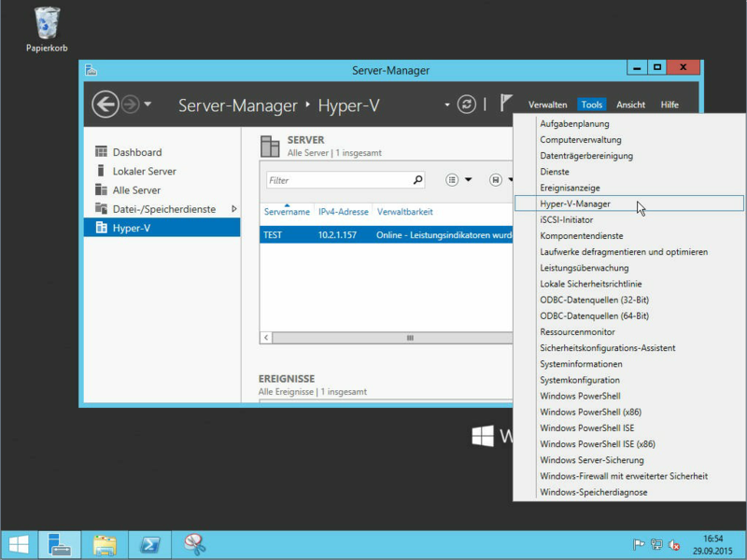The width and height of the screenshot is (747, 560).
Task: Expand the Datei-/Speicherdienste arrow
Action: 234,208
